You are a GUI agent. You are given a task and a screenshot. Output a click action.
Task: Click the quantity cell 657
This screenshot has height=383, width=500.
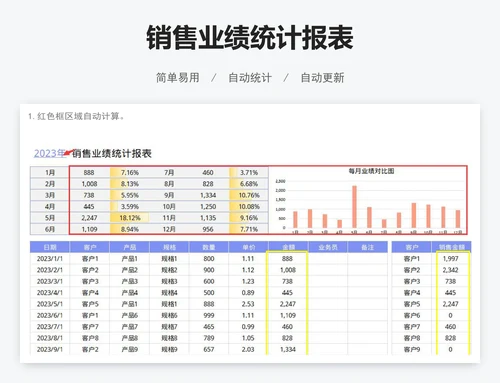click(x=209, y=349)
